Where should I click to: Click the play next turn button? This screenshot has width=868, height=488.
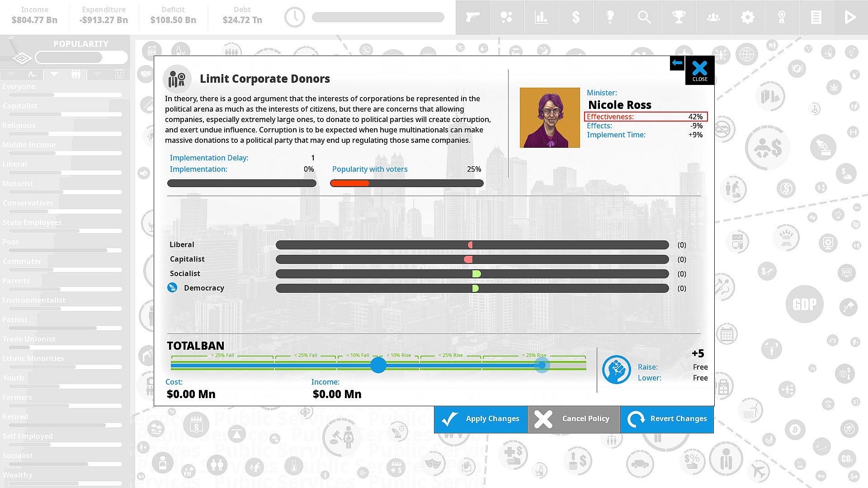[x=850, y=18]
